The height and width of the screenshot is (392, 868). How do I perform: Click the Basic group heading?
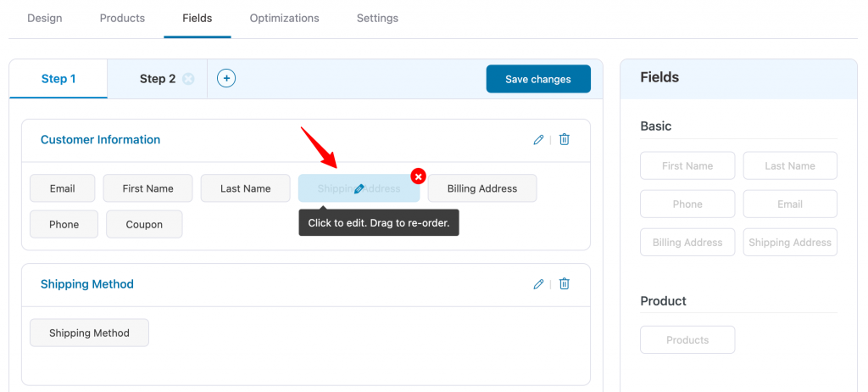(x=656, y=126)
